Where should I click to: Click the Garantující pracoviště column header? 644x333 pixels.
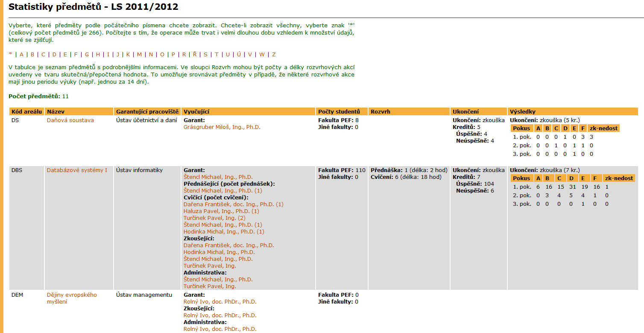click(147, 111)
